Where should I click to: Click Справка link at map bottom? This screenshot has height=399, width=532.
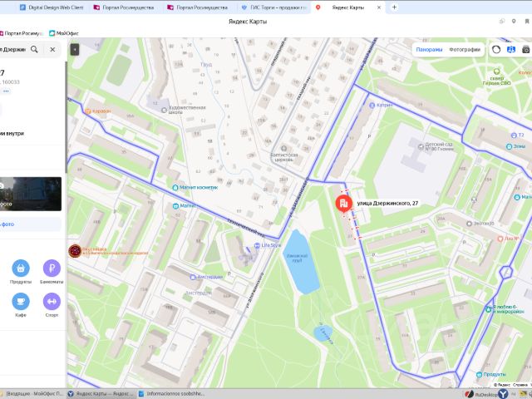(520, 385)
